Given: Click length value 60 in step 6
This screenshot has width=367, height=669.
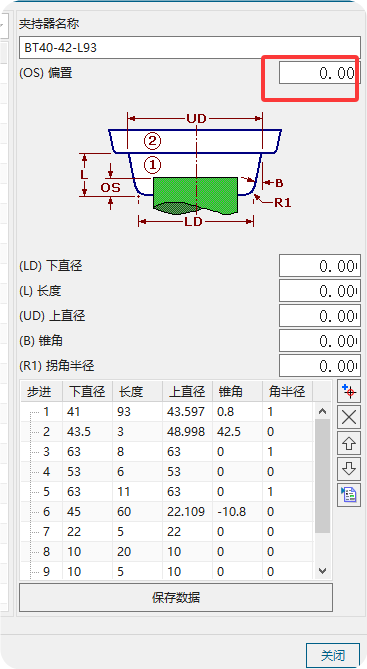Looking at the screenshot, I should click(x=124, y=512).
